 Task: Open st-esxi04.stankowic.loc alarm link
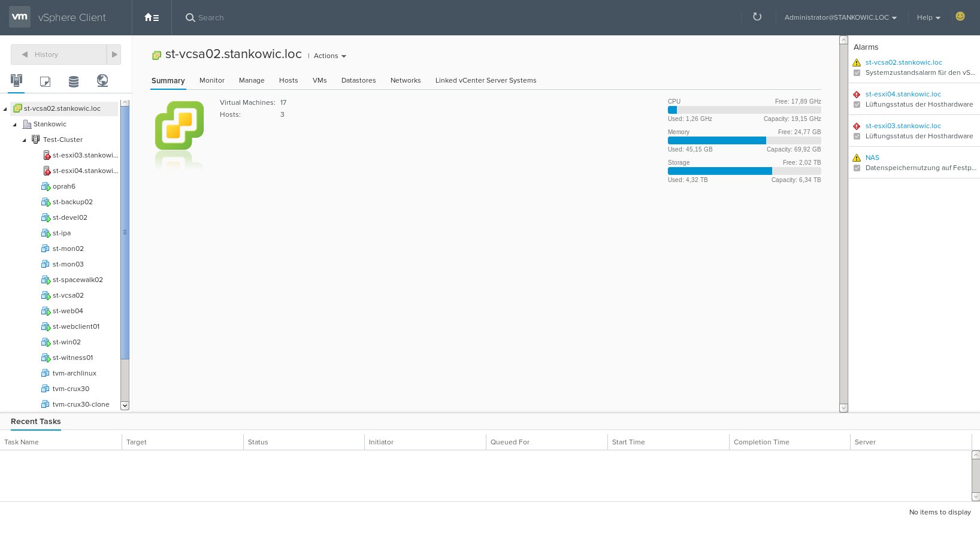903,94
